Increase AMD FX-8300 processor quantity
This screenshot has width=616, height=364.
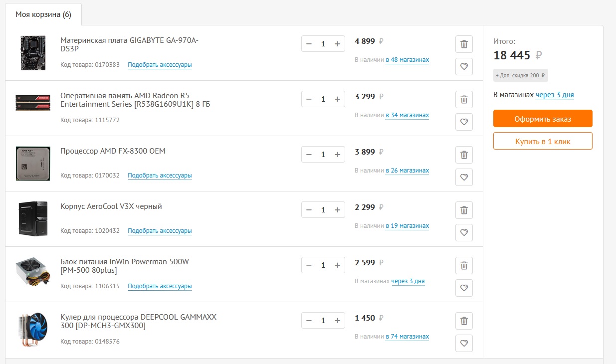coord(337,155)
